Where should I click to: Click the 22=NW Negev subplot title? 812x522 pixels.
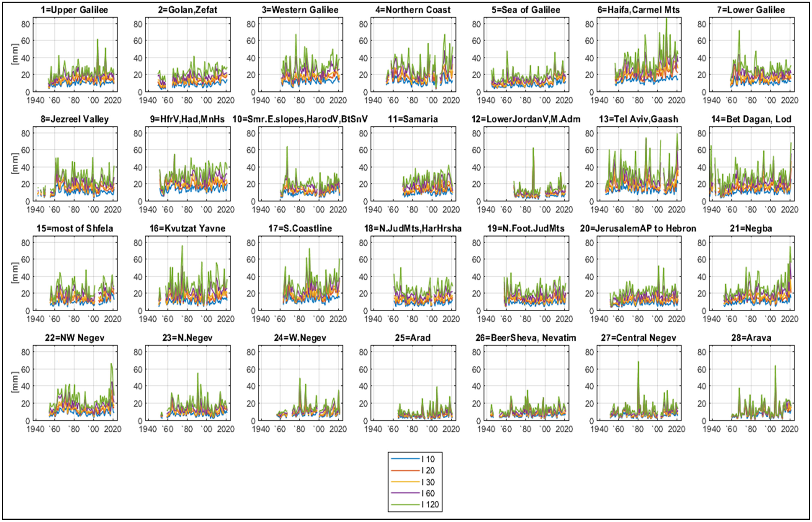point(75,338)
